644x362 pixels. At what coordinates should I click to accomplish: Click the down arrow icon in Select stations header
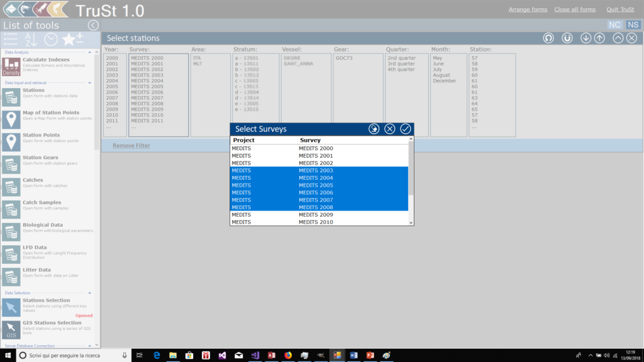[x=586, y=38]
